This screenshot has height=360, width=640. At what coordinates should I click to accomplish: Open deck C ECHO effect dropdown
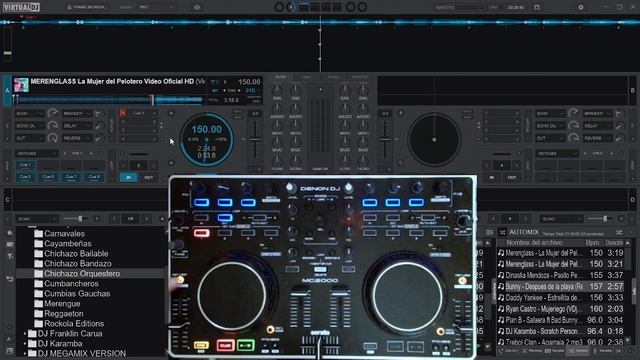tap(37, 219)
